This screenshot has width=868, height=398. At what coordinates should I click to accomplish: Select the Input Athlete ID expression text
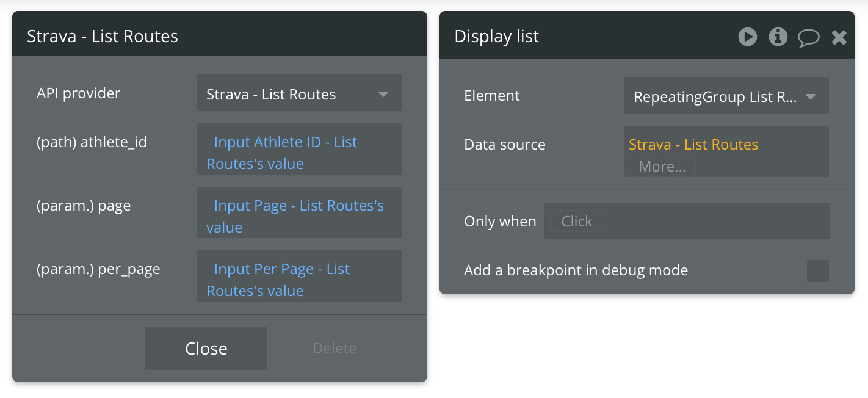[285, 142]
